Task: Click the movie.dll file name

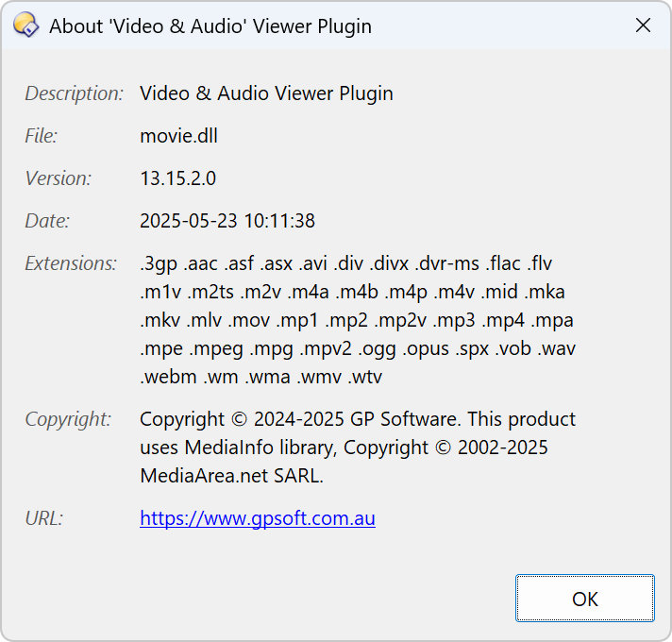Action: [x=178, y=136]
